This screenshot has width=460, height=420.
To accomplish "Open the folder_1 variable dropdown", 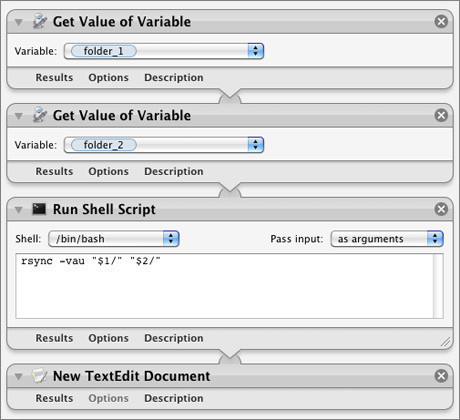I will pos(164,51).
